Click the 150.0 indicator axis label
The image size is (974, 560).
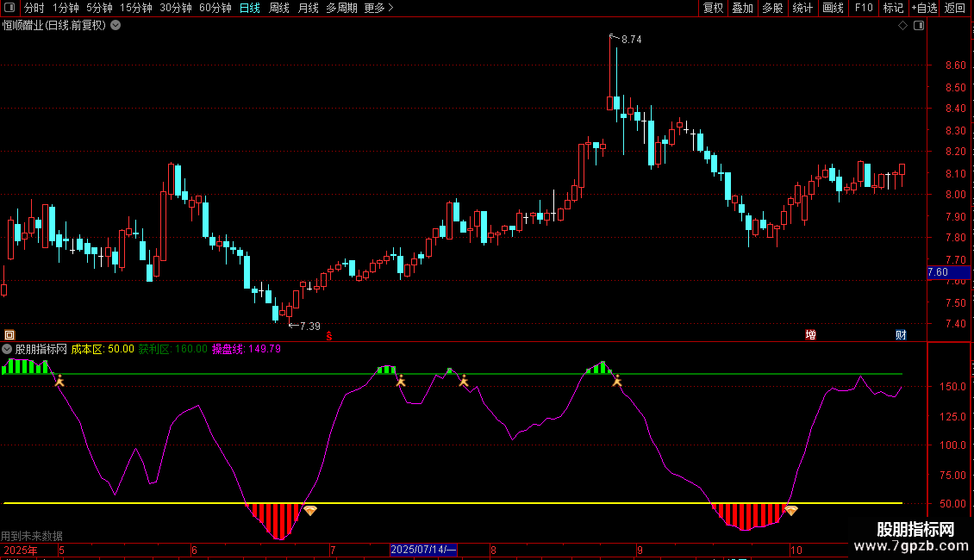[x=952, y=386]
